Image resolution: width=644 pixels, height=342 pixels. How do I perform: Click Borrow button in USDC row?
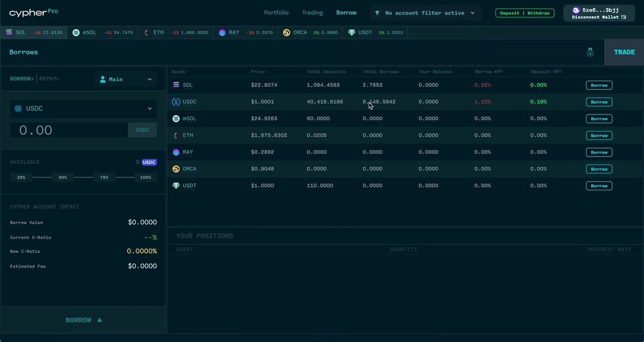click(599, 102)
